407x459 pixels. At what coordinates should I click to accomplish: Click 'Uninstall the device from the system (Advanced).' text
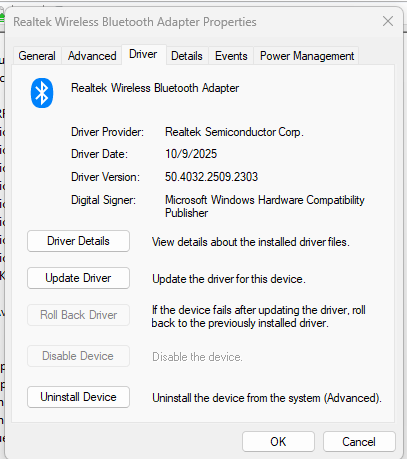267,398
